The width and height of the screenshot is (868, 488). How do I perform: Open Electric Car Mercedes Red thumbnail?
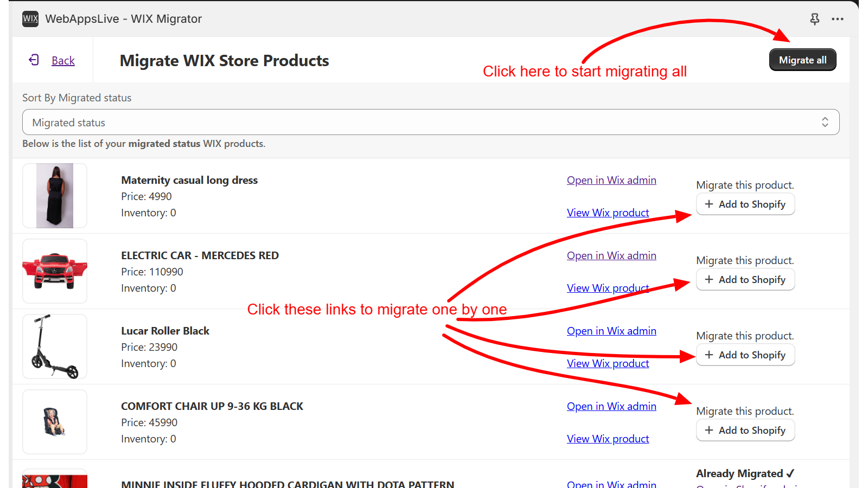pos(55,271)
